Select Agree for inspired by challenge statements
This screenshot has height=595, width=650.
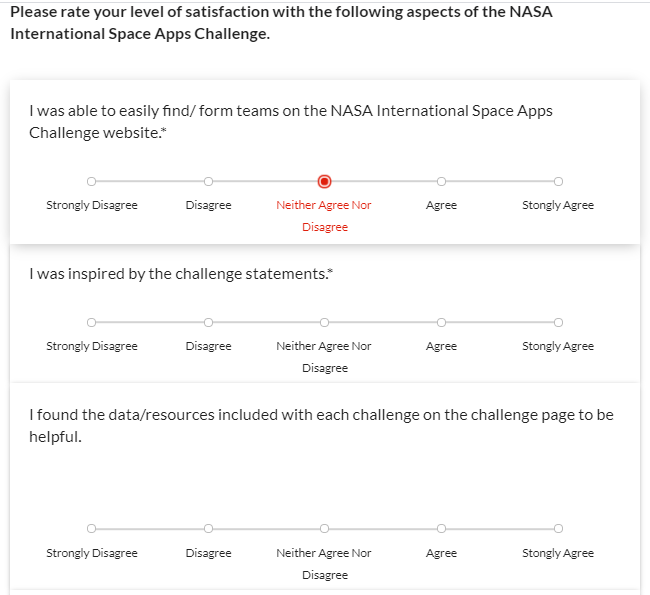[x=441, y=323]
